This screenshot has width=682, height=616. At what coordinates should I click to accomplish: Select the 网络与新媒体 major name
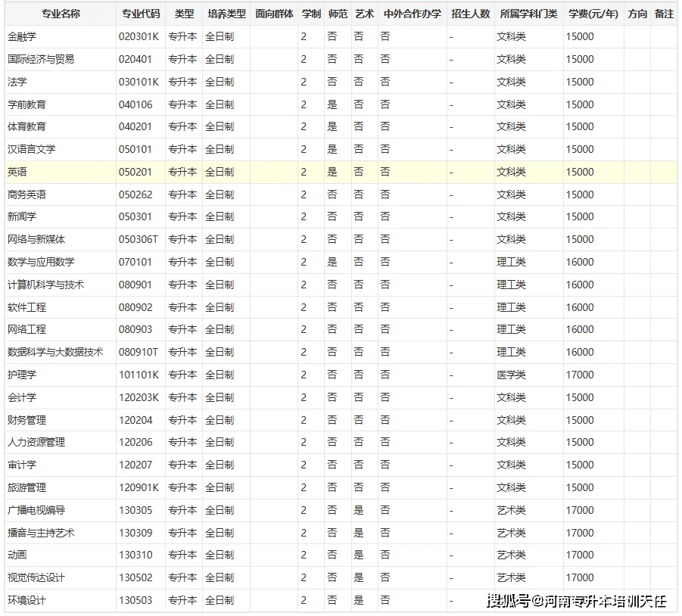click(36, 239)
